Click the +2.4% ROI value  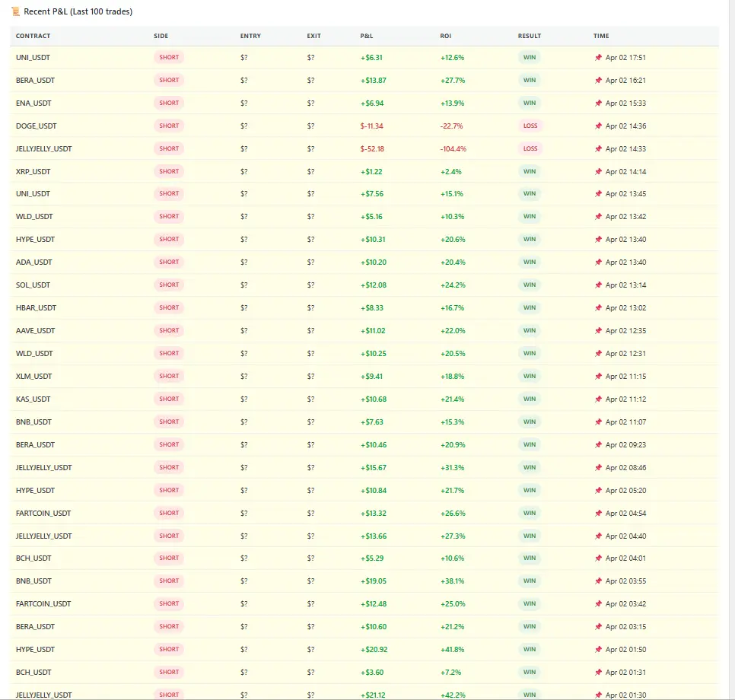coord(451,172)
